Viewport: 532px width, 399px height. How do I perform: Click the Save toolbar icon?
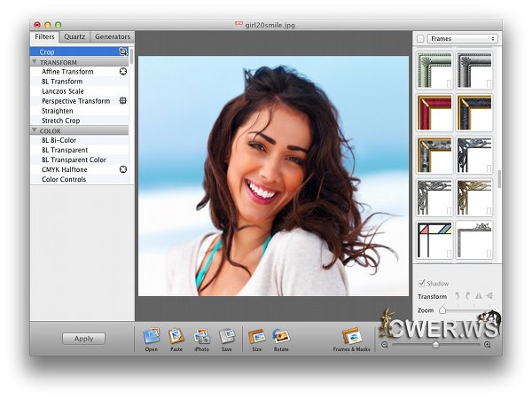point(227,336)
